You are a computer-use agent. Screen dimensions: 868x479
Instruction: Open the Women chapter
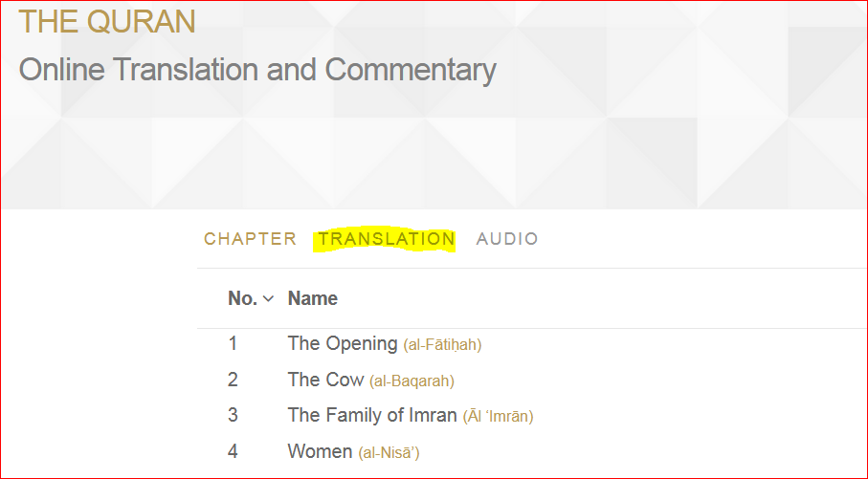coord(320,451)
